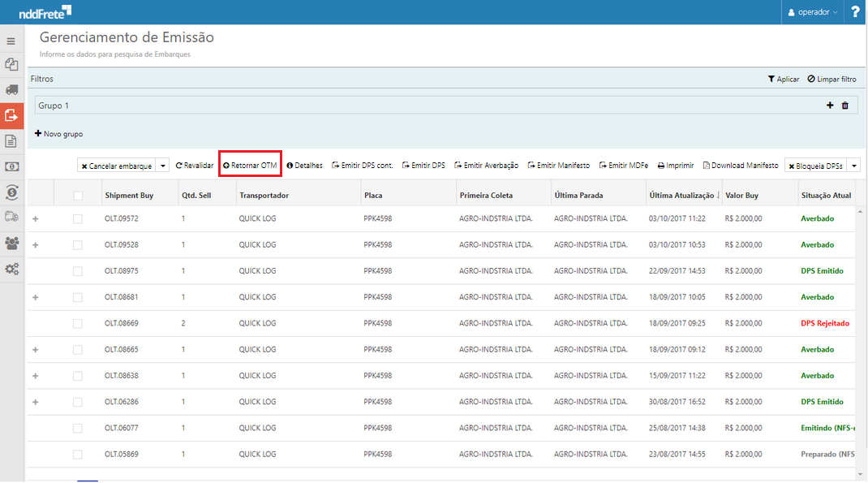868x483 pixels.
Task: Delete Grupo 1 with the trash icon
Action: point(844,106)
